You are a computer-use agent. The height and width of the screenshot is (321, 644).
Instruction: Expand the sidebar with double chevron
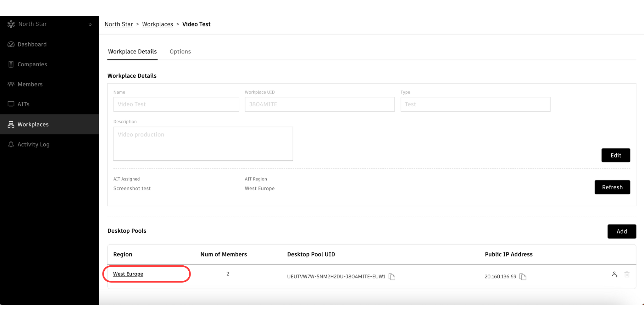point(90,25)
